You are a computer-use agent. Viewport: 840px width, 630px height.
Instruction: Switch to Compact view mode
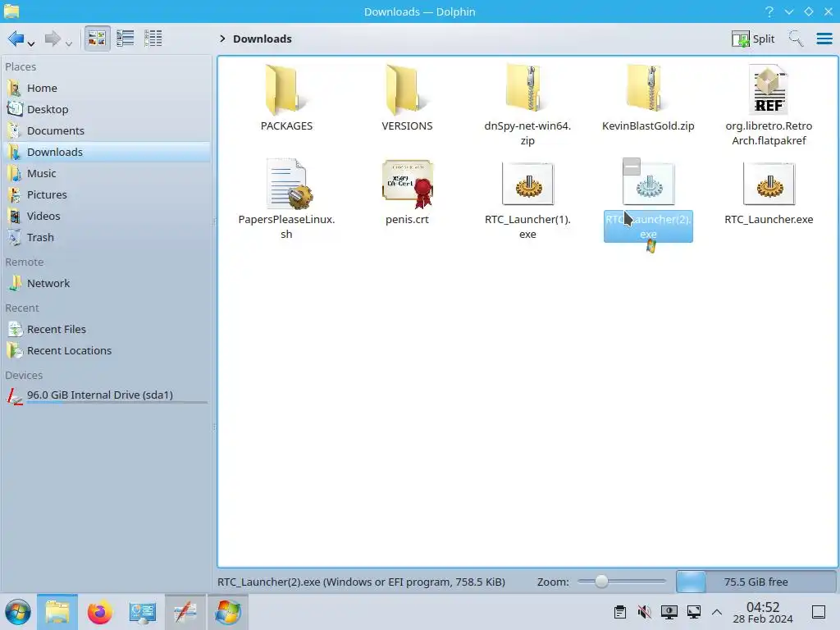click(x=126, y=39)
